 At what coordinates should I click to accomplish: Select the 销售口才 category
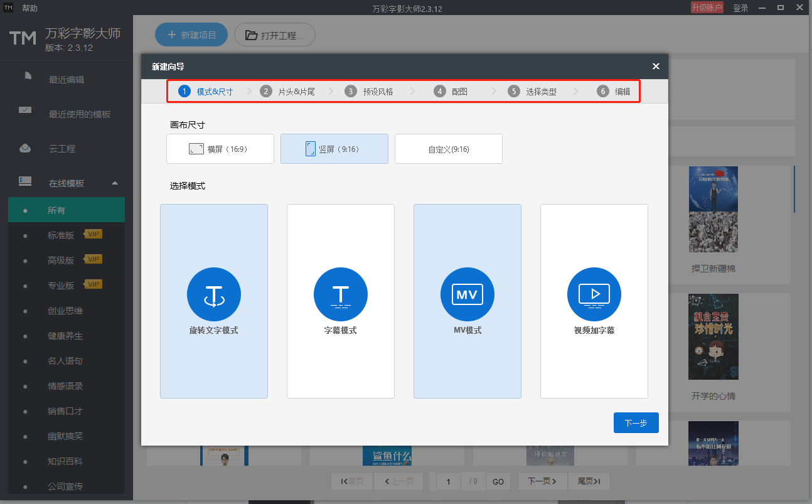point(67,410)
